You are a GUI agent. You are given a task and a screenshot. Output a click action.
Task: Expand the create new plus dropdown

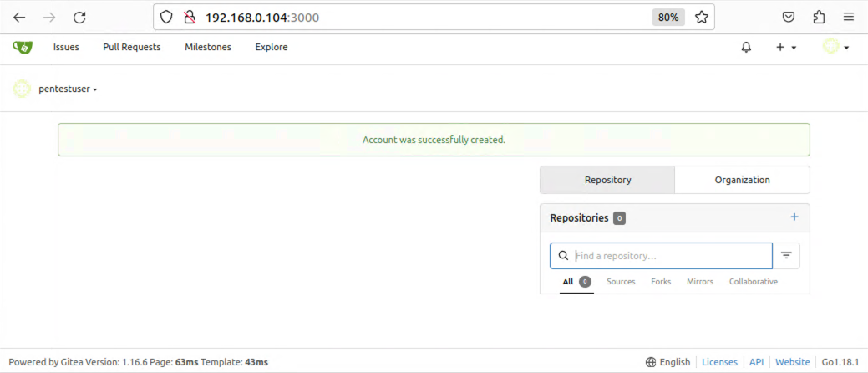[785, 48]
